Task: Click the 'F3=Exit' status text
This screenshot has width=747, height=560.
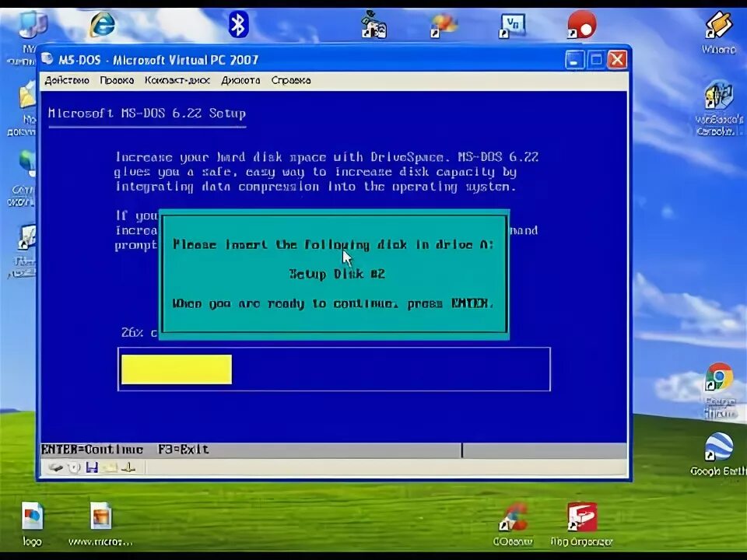Action: pyautogui.click(x=184, y=450)
